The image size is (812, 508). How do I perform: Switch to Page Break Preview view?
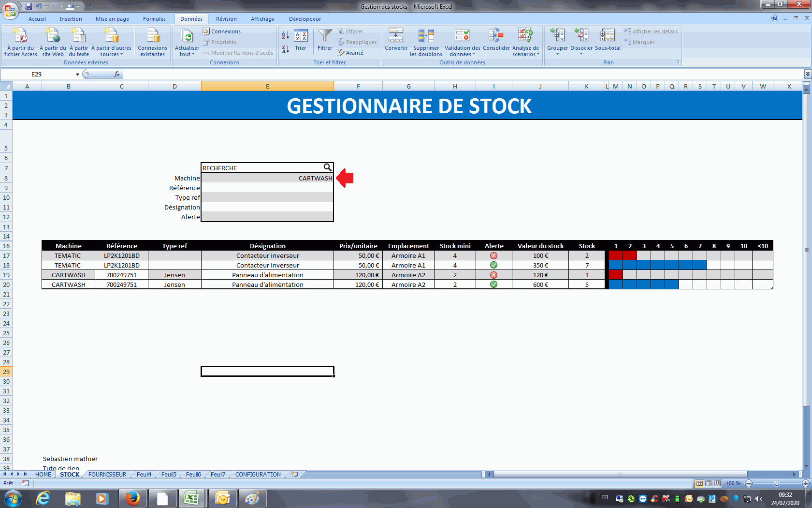(x=718, y=483)
